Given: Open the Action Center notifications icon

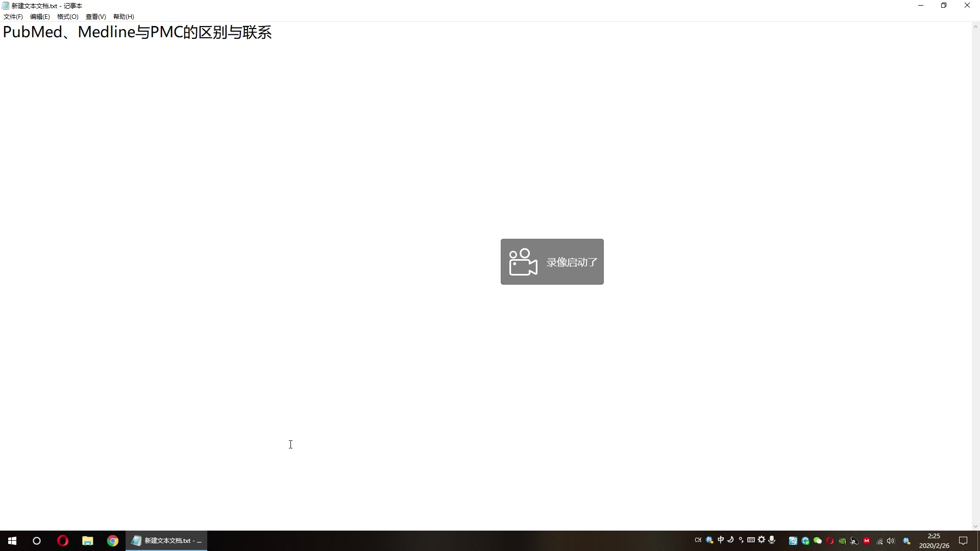Looking at the screenshot, I should 963,541.
